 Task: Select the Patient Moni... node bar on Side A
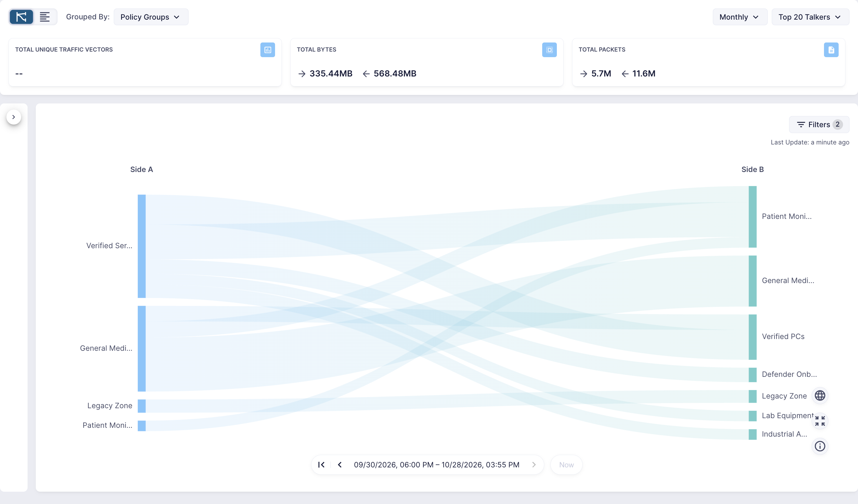pos(142,426)
